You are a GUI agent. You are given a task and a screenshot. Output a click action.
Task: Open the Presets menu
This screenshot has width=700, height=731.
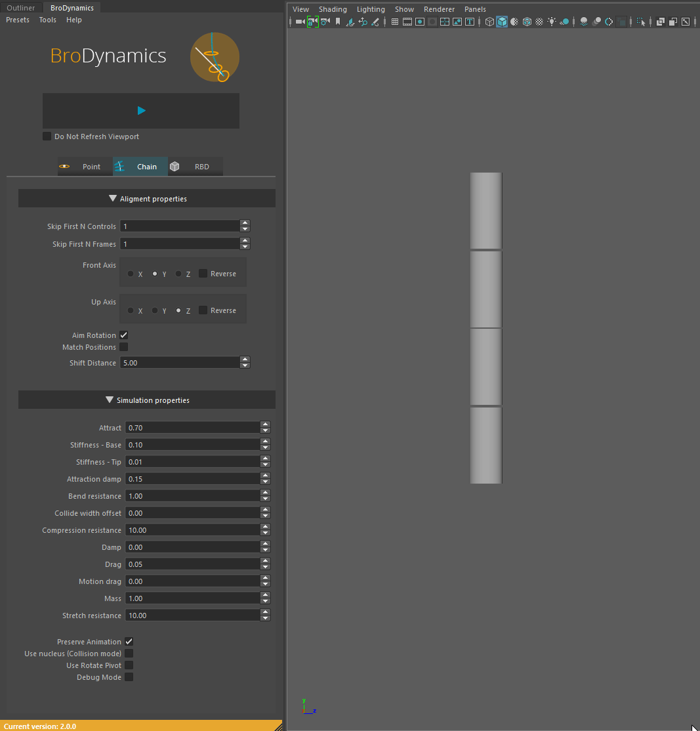pyautogui.click(x=18, y=20)
